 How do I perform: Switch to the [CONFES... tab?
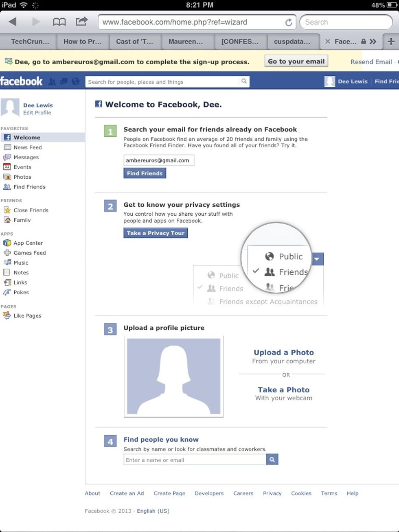pyautogui.click(x=240, y=42)
